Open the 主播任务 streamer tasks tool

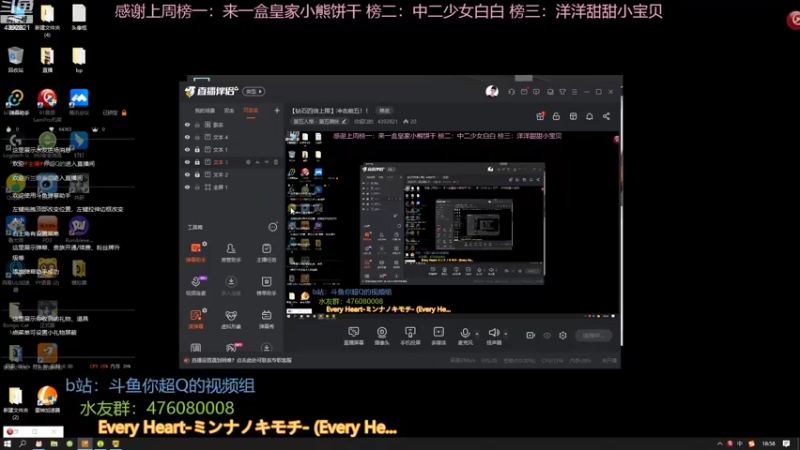pyautogui.click(x=266, y=252)
